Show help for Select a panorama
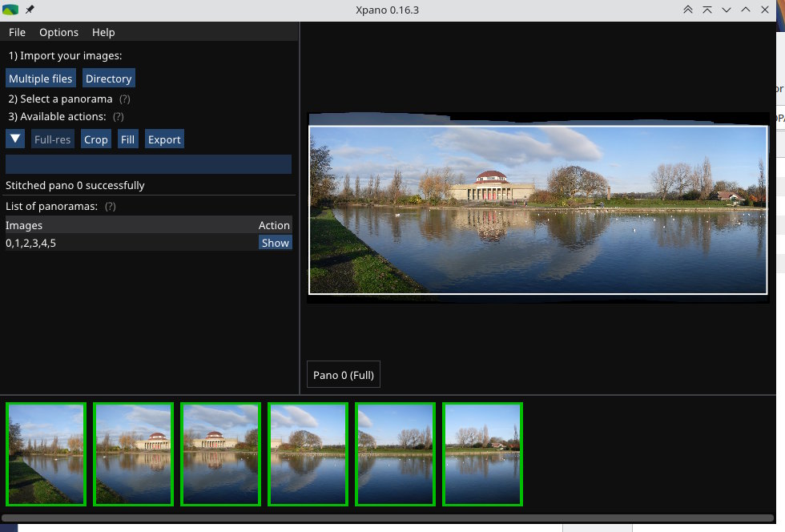 125,99
